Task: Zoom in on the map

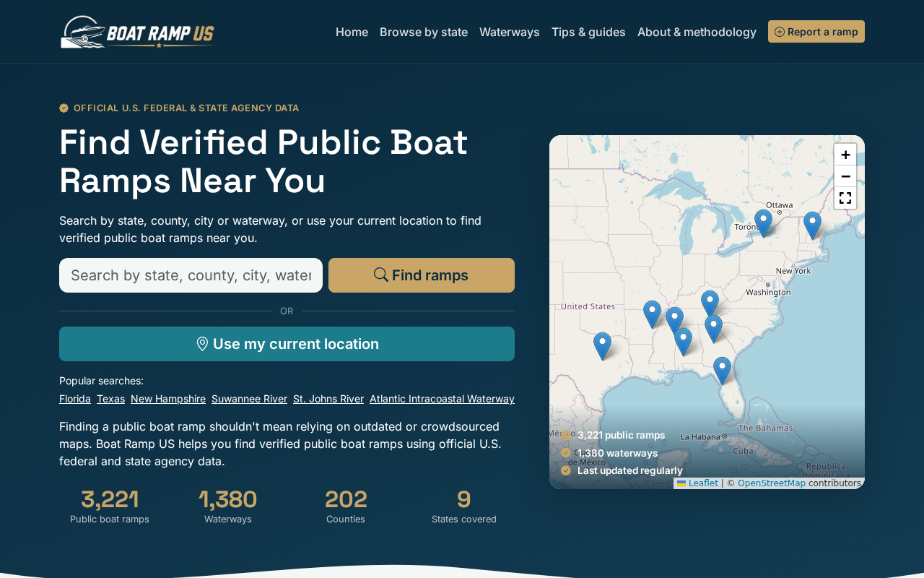Action: (x=845, y=155)
